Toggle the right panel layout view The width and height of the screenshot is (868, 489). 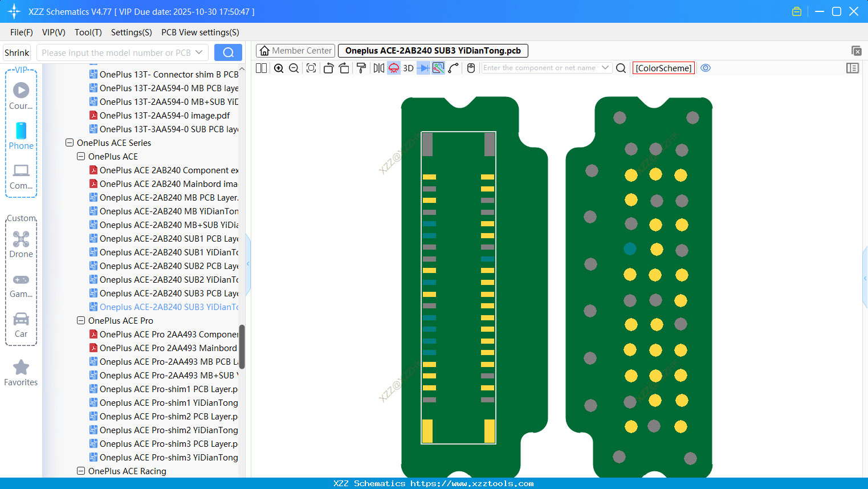853,68
